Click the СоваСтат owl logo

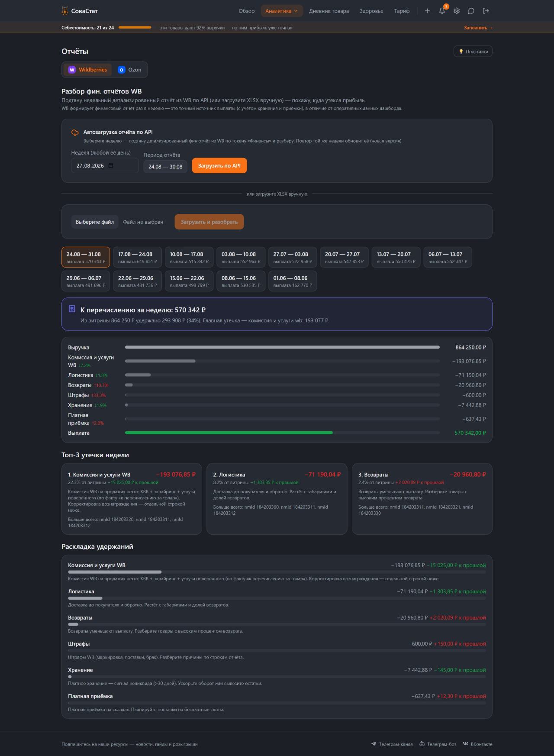click(65, 11)
